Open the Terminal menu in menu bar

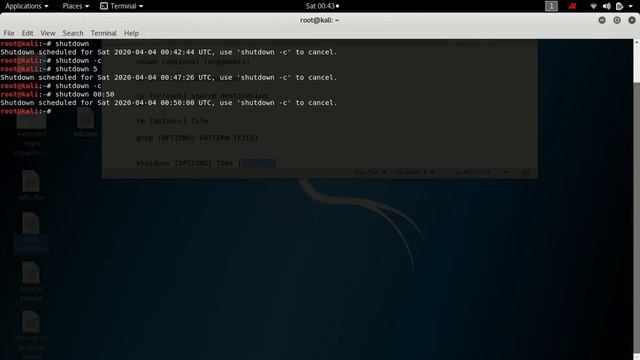pos(103,33)
